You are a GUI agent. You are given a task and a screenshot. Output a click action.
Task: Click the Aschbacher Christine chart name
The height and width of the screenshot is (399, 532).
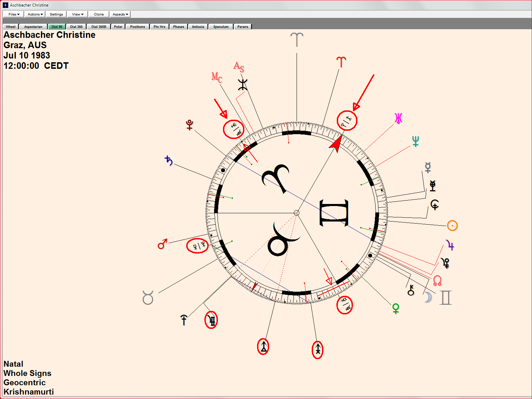click(49, 35)
